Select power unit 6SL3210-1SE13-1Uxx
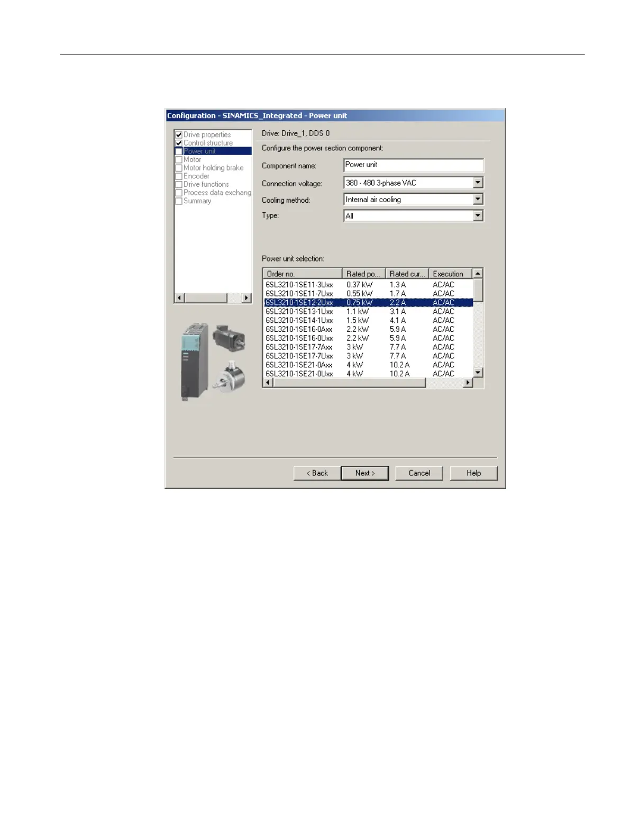This screenshot has width=630, height=840. coord(368,312)
